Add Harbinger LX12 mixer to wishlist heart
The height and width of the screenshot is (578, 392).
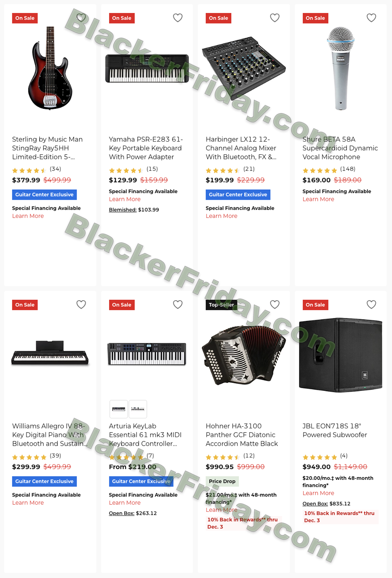coord(275,18)
